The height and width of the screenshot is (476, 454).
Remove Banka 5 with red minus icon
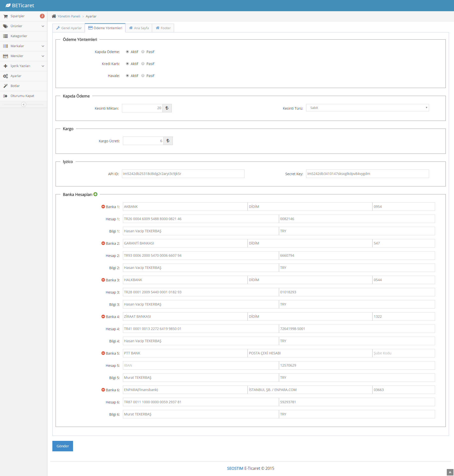103,353
